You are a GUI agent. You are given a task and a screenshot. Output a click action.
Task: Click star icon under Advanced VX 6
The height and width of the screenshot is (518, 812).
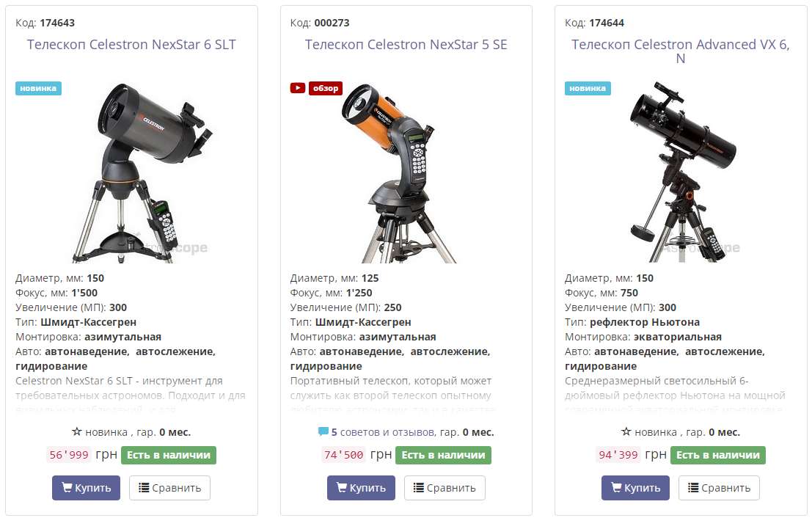(626, 431)
